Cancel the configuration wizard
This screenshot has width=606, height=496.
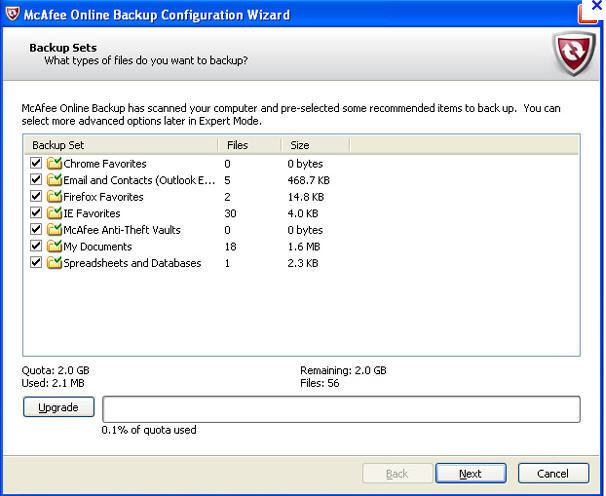pyautogui.click(x=553, y=474)
